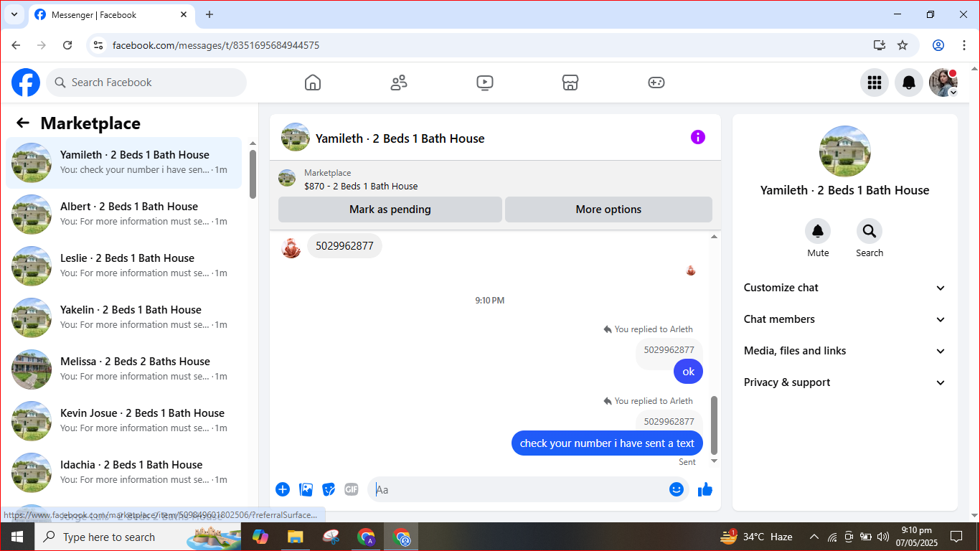
Task: Open the Home feed icon
Action: click(x=313, y=83)
